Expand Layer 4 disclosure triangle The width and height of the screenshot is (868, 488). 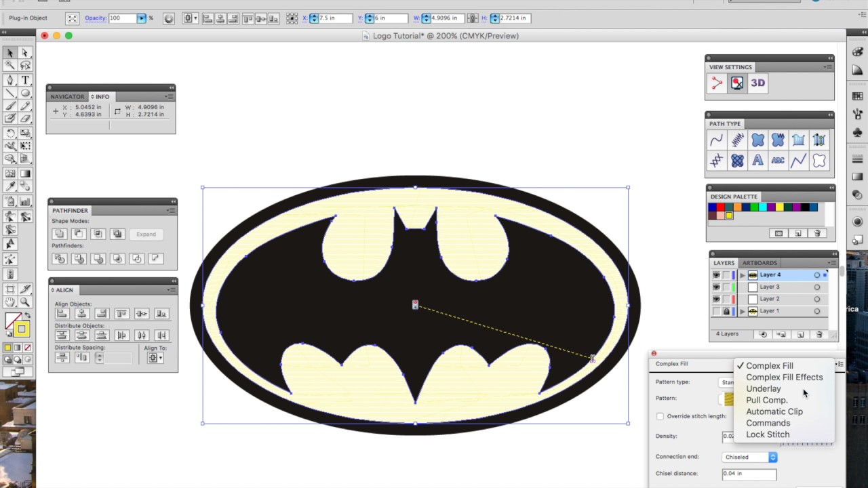click(742, 275)
